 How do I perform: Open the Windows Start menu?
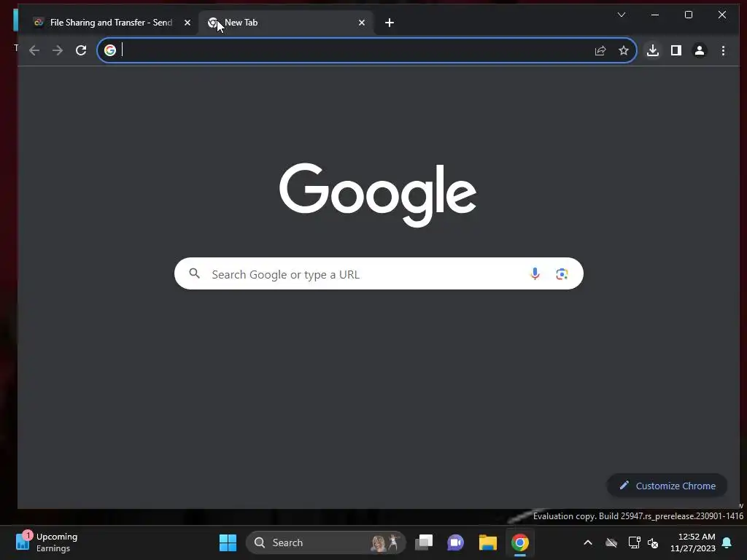click(x=228, y=542)
